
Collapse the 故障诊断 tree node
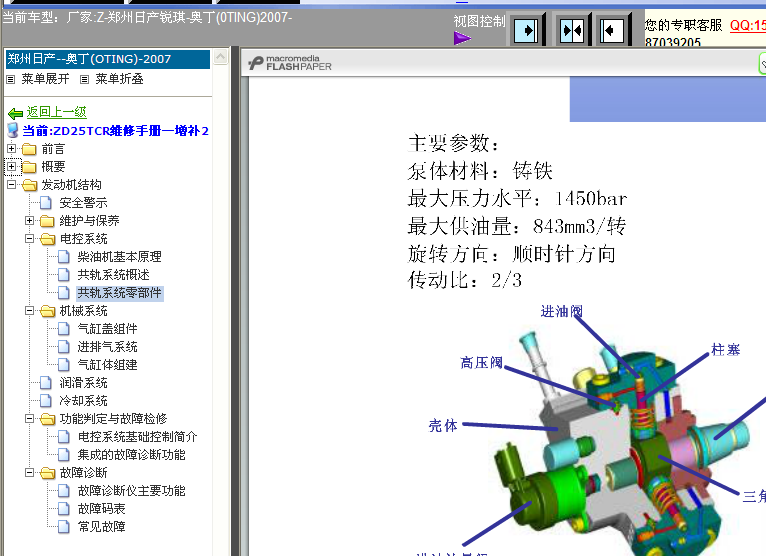pyautogui.click(x=30, y=472)
